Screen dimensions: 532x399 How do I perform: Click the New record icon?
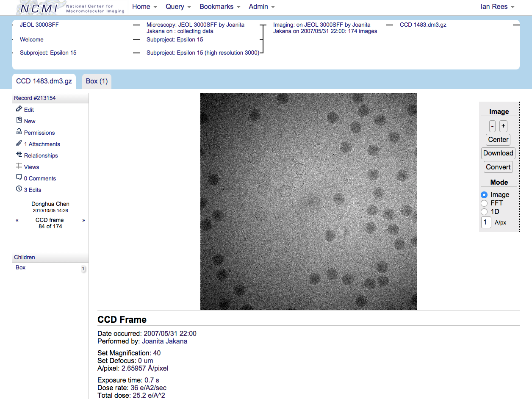tap(19, 120)
